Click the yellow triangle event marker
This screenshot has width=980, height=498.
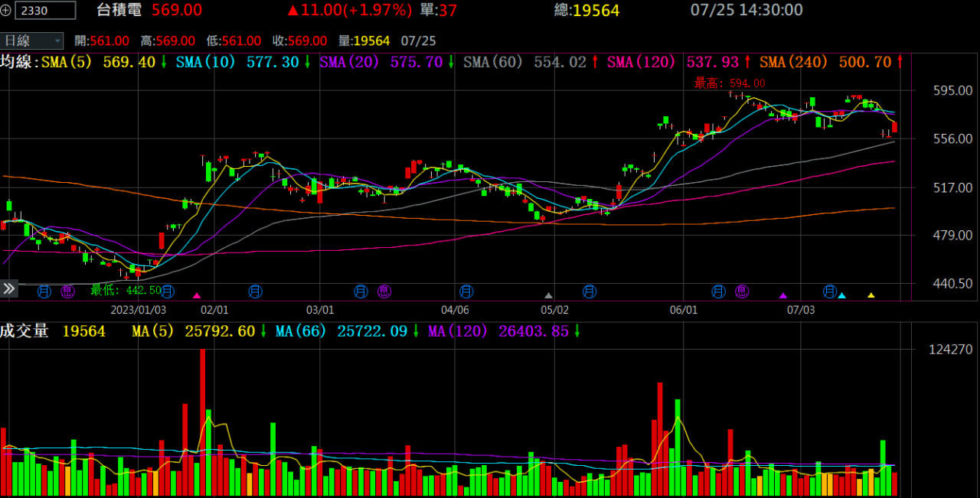point(871,295)
